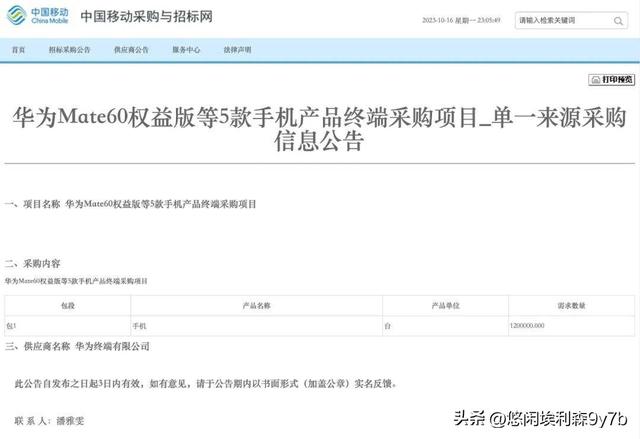Click the 手机 table cell
640x439 pixels.
click(256, 326)
